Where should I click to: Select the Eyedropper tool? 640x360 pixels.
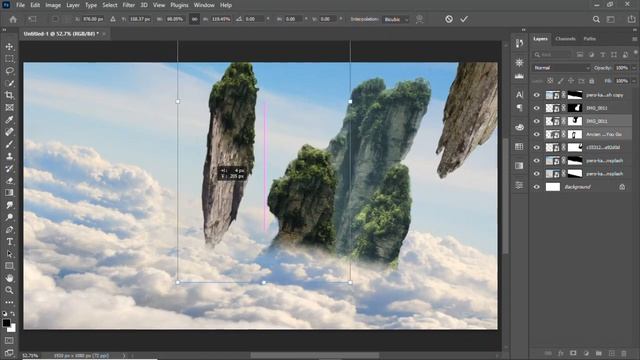coord(9,120)
